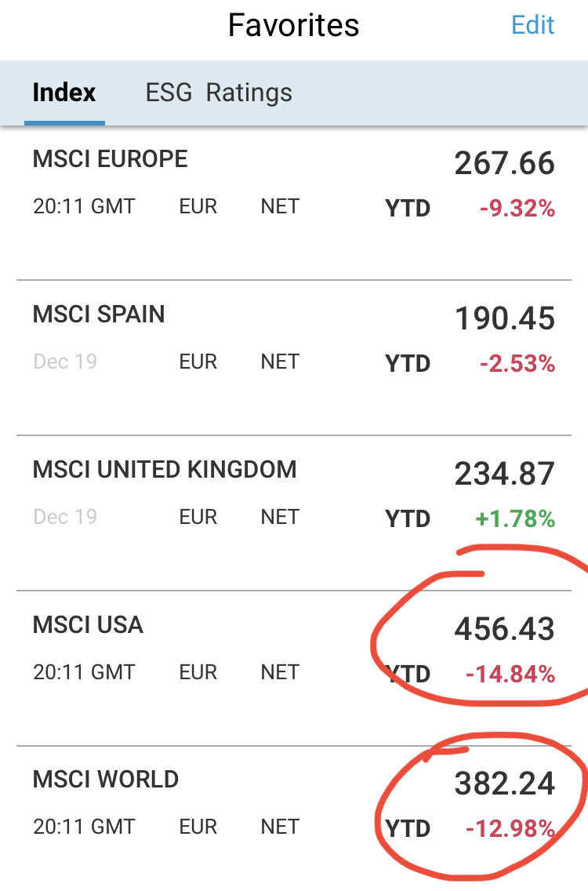Tap YTD label in MSCI Europe row
The height and width of the screenshot is (891, 588).
coord(408,209)
